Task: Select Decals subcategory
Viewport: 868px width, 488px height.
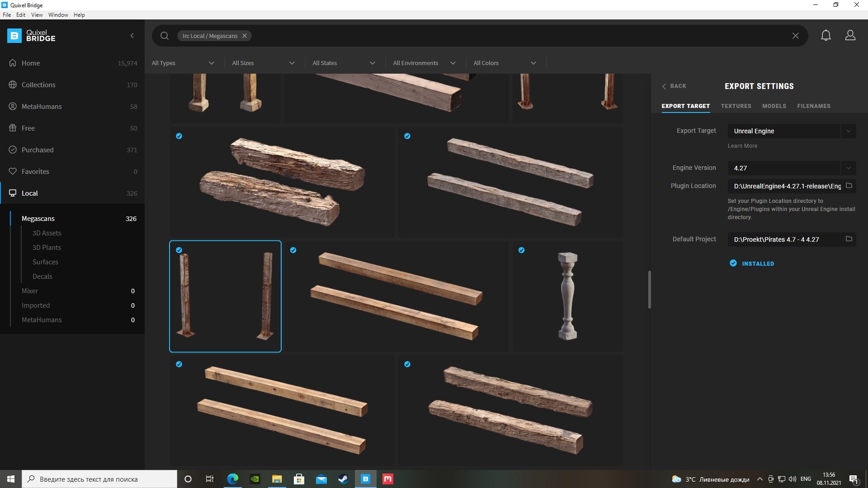Action: click(42, 277)
